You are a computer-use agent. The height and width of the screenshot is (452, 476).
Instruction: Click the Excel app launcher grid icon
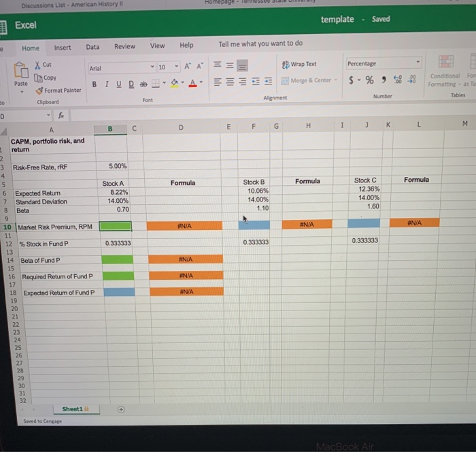coord(3,27)
